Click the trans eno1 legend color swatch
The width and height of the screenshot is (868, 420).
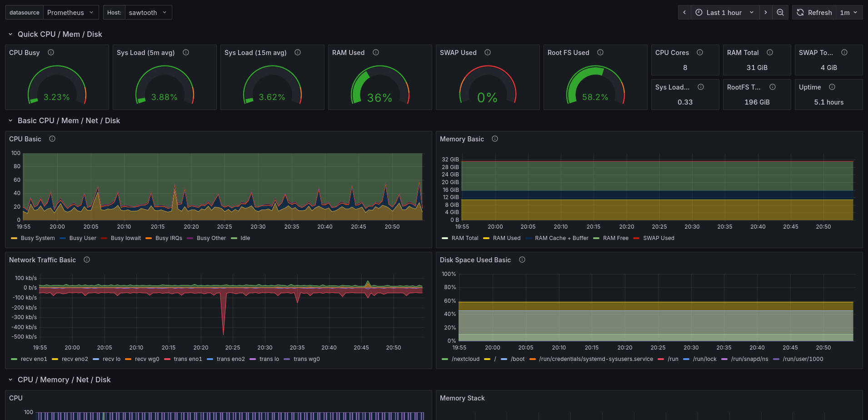pos(167,359)
